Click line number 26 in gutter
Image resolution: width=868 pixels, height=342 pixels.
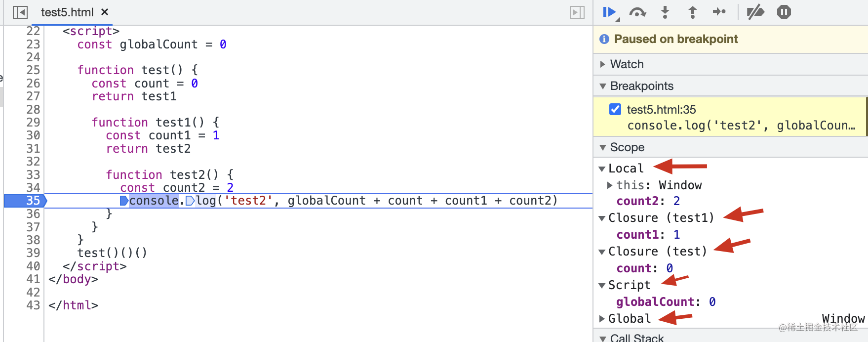click(x=33, y=84)
